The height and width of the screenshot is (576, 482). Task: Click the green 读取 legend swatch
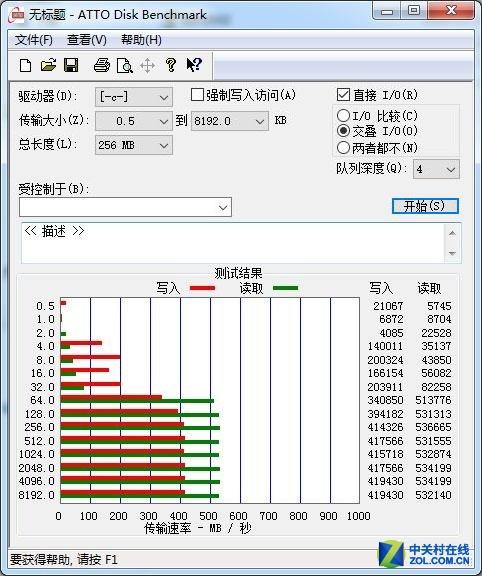(285, 288)
